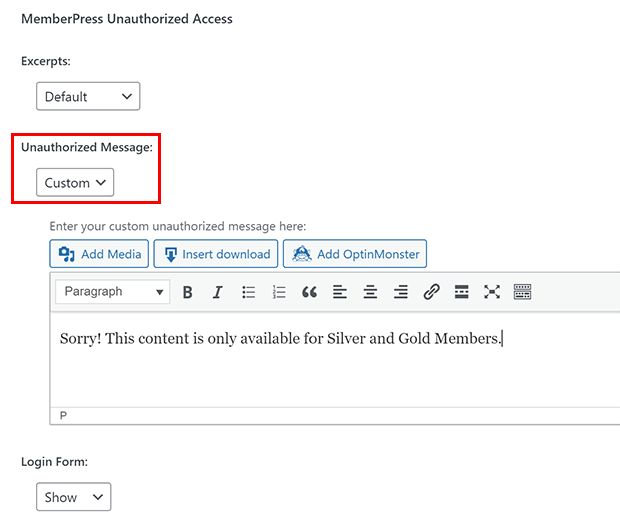Open the Paragraph format dropdown

113,292
